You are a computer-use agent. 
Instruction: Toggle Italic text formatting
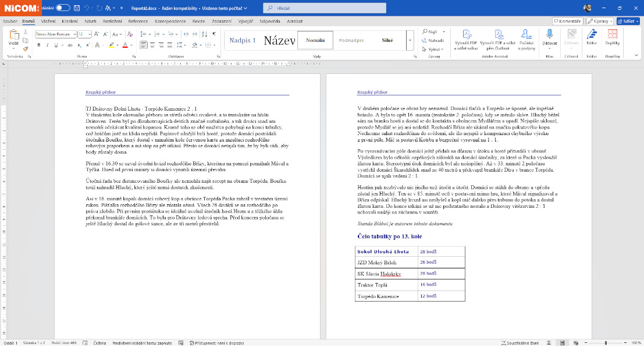47,45
